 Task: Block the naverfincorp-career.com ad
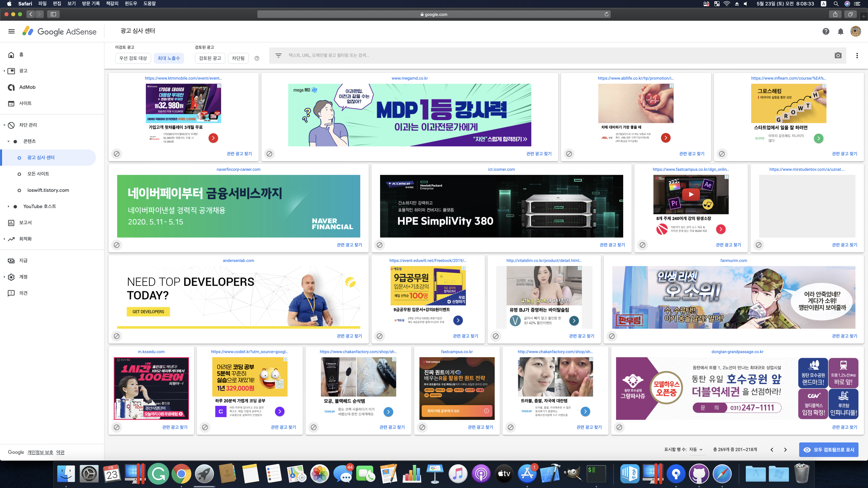[117, 245]
